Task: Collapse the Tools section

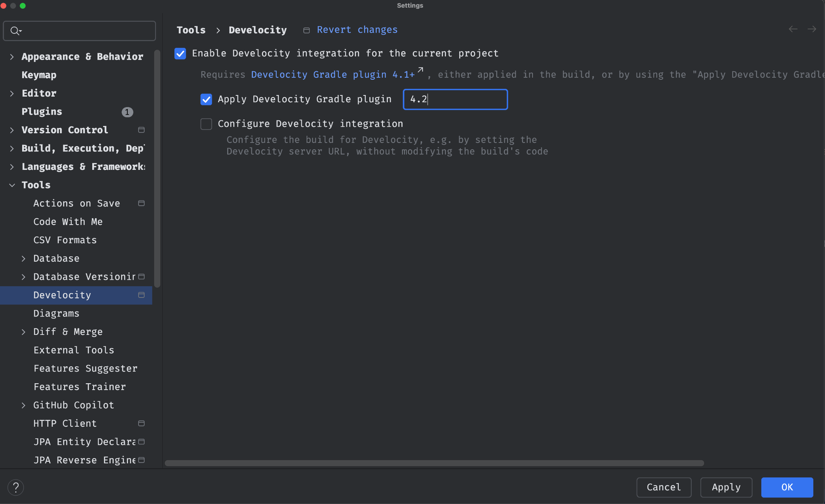Action: pos(11,185)
